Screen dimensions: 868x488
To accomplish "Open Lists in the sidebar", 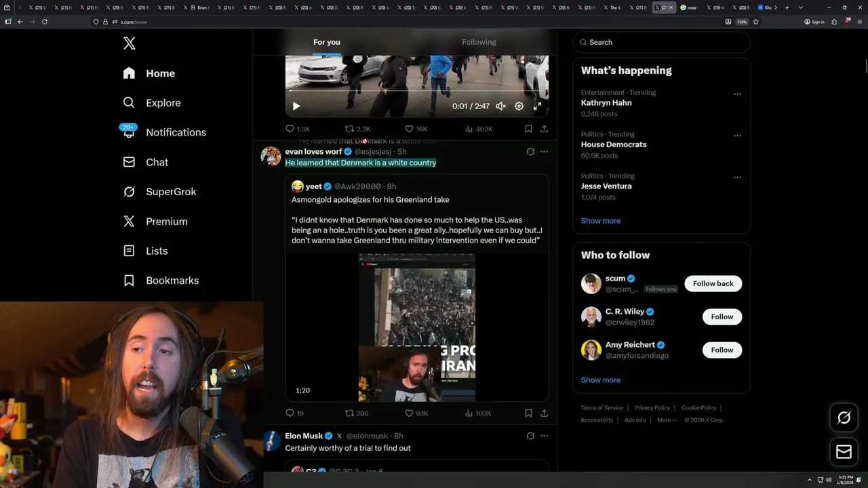I will click(145, 251).
